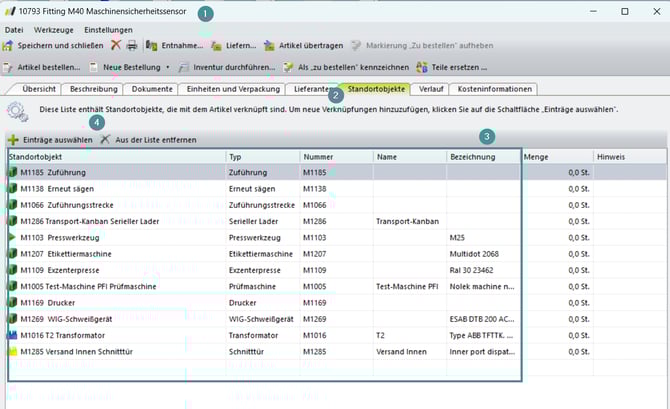Click the icon beside M1269 WIG-Schweißgerät
670x409 pixels.
point(13,319)
